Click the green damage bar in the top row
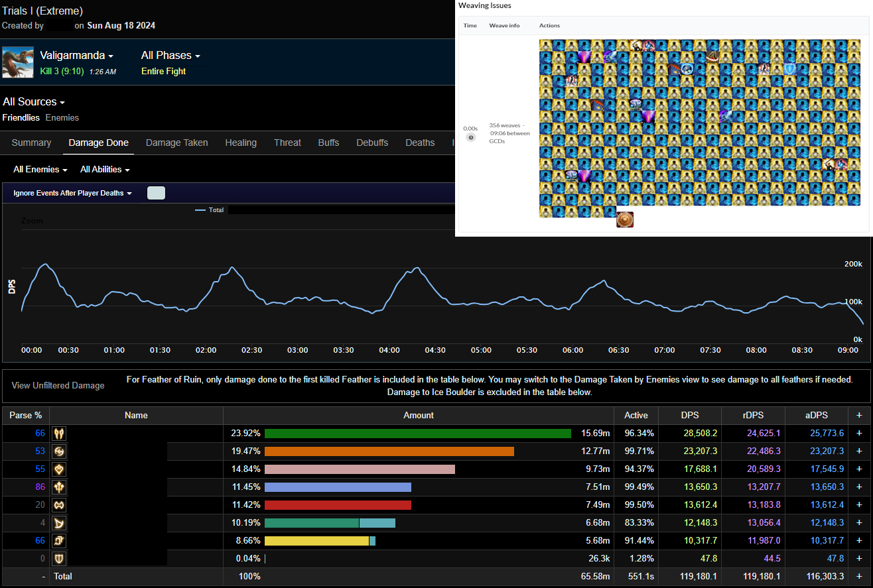This screenshot has height=588, width=873. [418, 434]
